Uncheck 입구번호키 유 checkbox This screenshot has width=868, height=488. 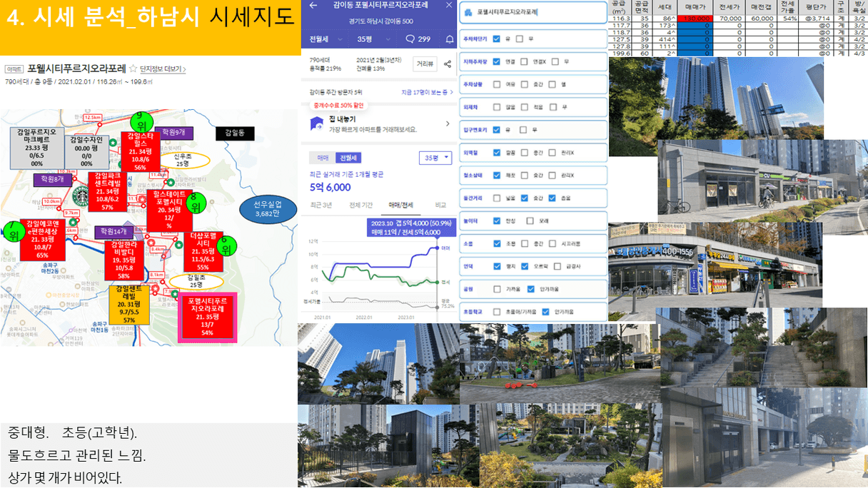(x=496, y=130)
